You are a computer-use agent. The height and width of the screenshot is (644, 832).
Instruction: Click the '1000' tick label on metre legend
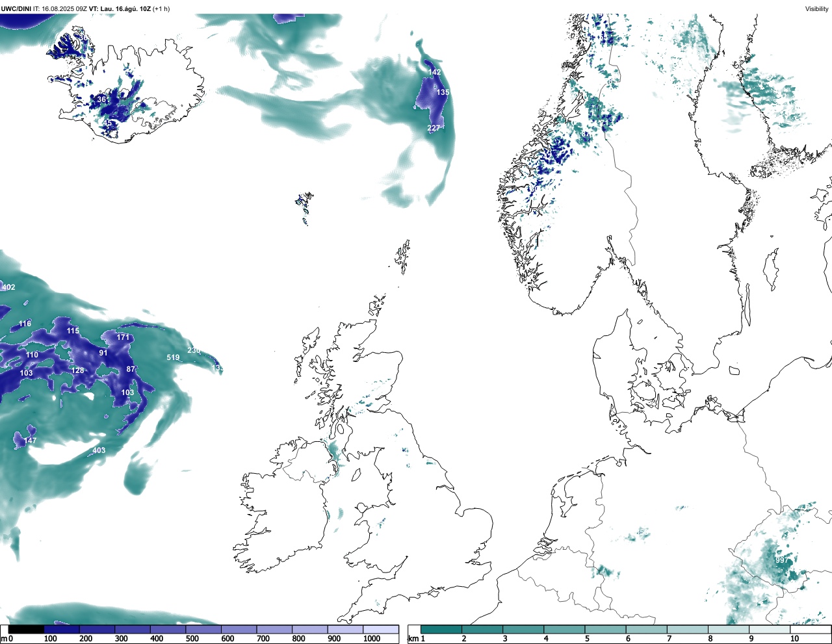[372, 639]
